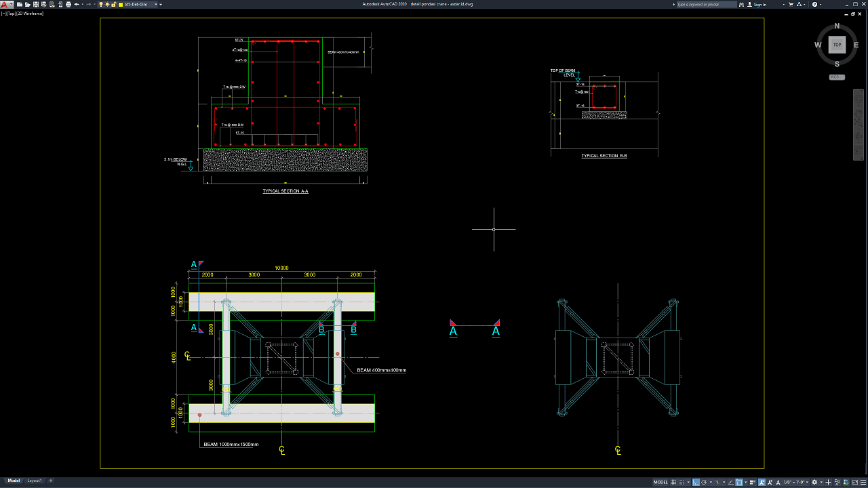Click the Sign In button
The width and height of the screenshot is (868, 488).
(760, 4)
